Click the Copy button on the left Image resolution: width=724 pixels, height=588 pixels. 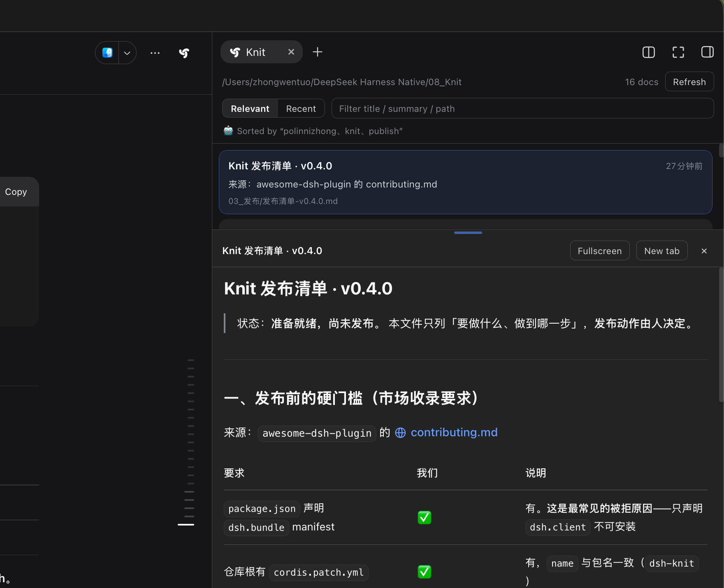coord(16,192)
